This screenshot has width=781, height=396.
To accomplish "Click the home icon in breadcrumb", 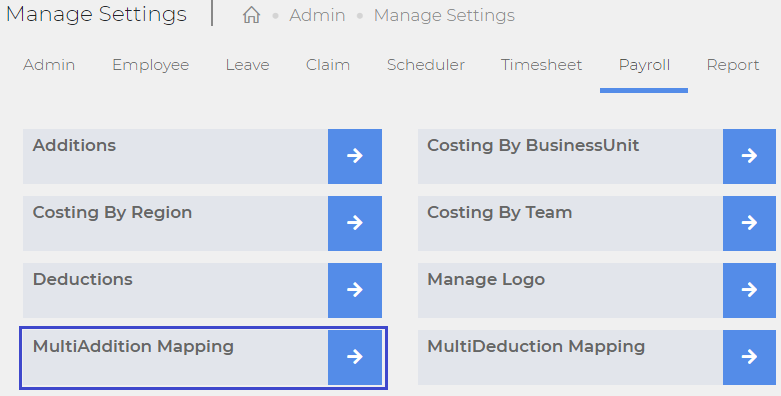I will click(x=252, y=15).
